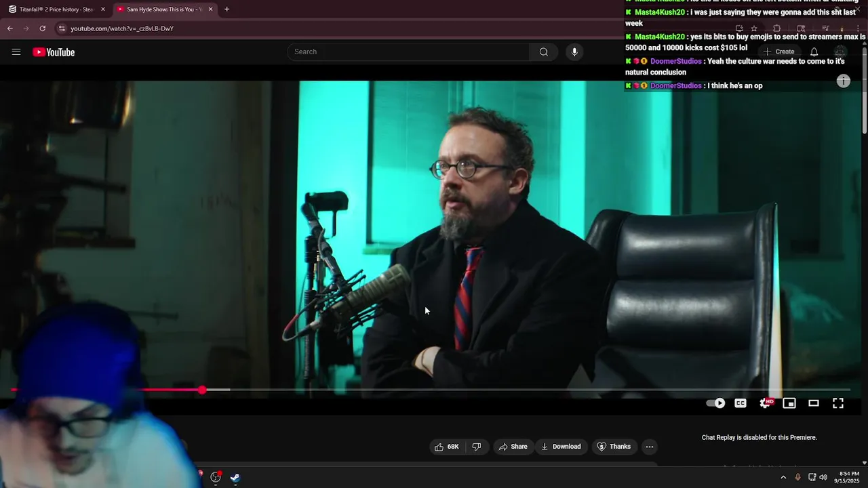Screen dimensions: 868x488
Task: Close the Titanfall 2 Price history tab
Action: coord(103,9)
